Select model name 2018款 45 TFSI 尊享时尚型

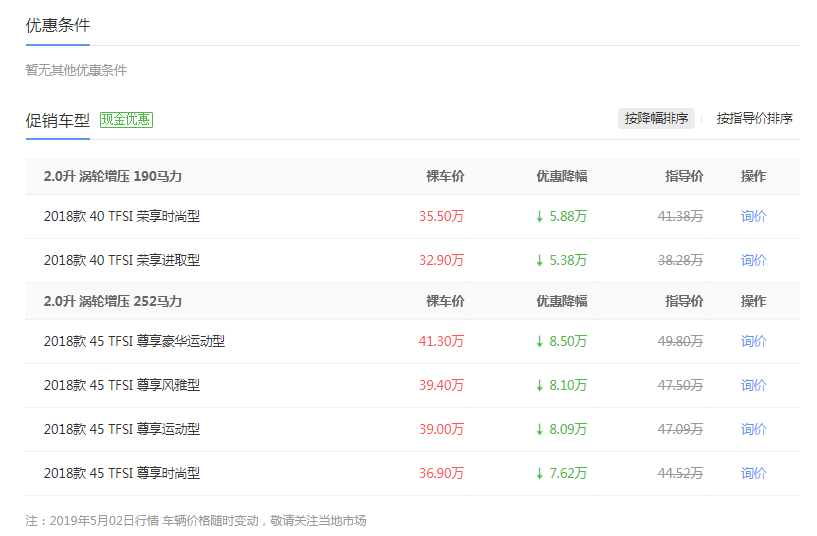[122, 473]
